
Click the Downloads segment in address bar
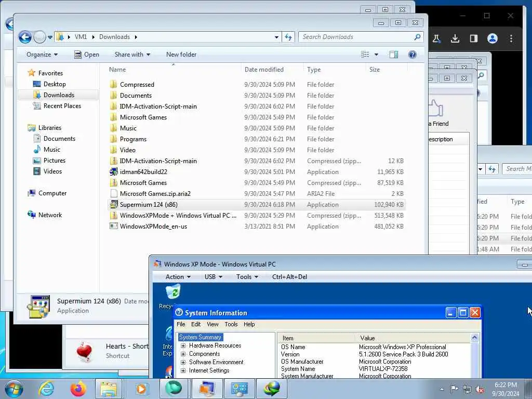114,37
